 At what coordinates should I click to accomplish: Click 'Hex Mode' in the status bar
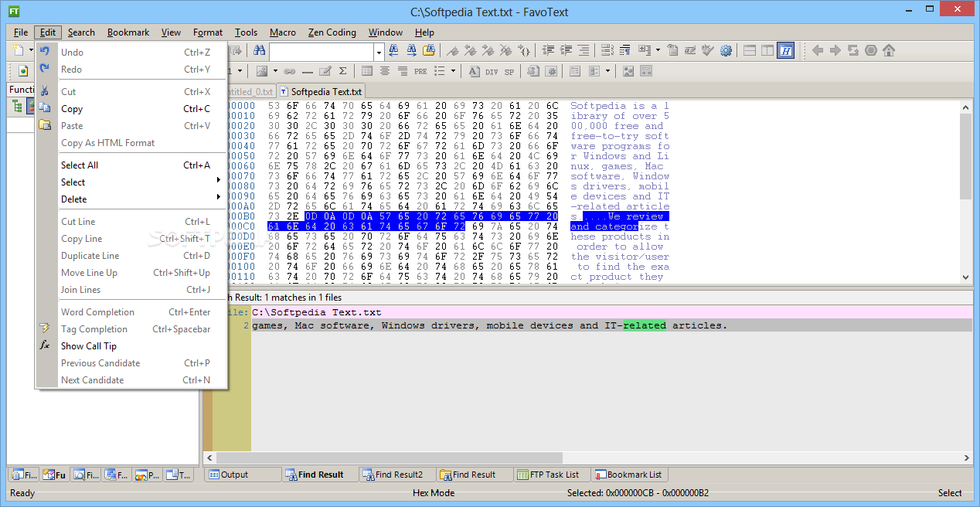tap(434, 493)
